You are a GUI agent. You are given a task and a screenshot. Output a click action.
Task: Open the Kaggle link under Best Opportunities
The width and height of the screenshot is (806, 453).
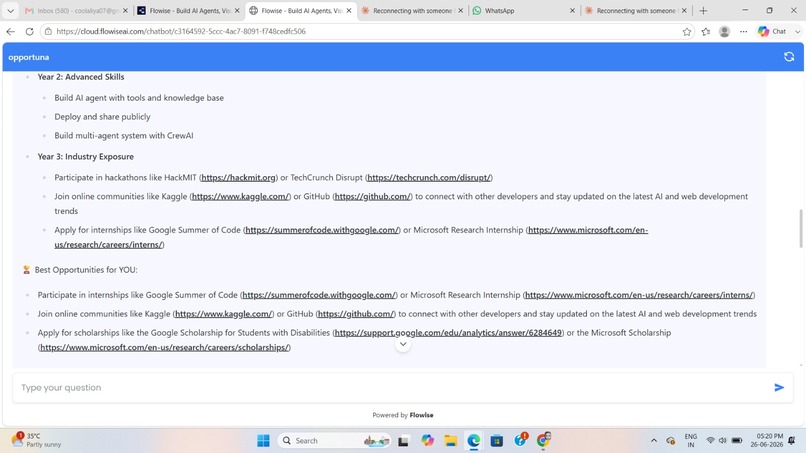223,314
